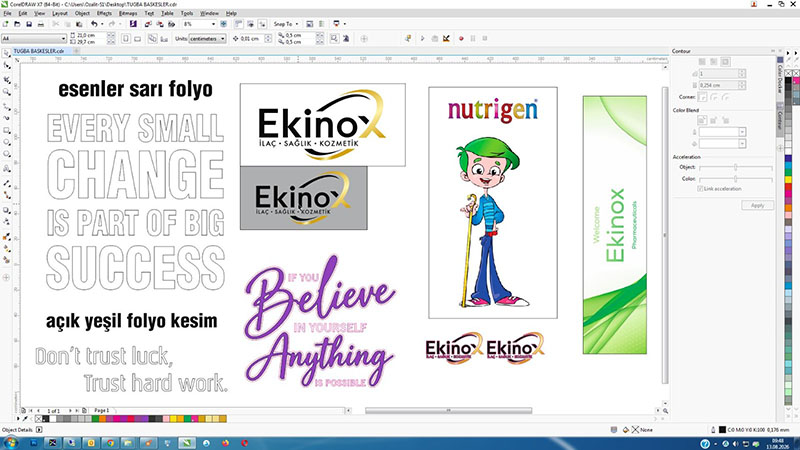Click the Export icon
800x450 pixels.
point(160,24)
